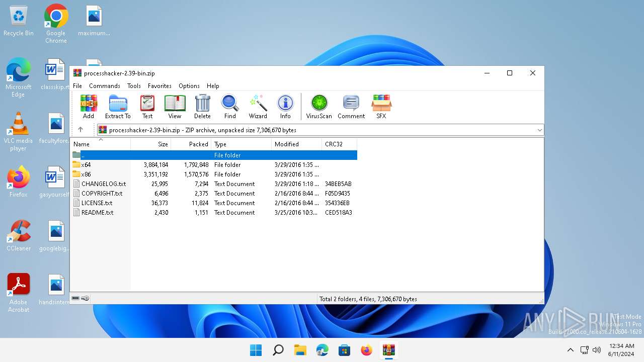This screenshot has height=362, width=644.
Task: Open the Favorites menu
Action: tap(159, 86)
